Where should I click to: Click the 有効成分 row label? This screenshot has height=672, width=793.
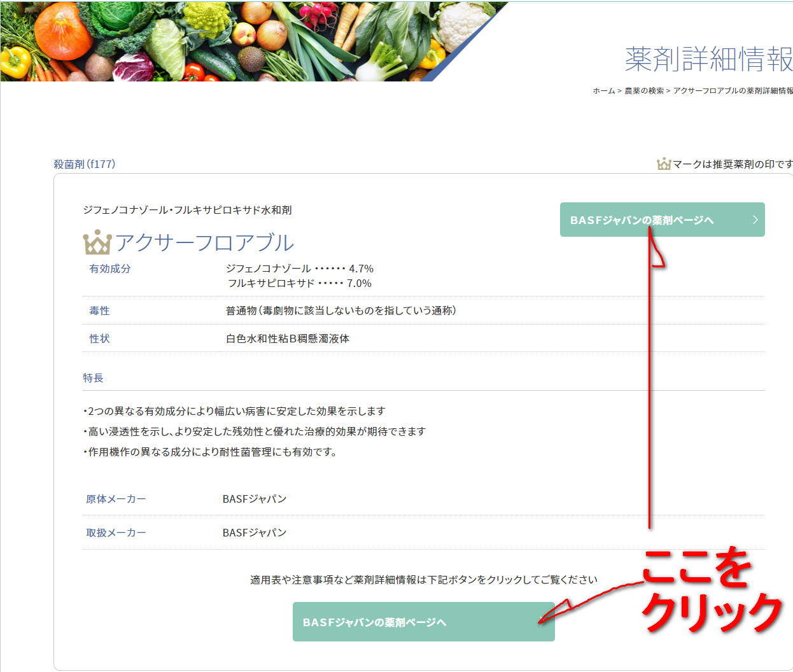(x=110, y=269)
